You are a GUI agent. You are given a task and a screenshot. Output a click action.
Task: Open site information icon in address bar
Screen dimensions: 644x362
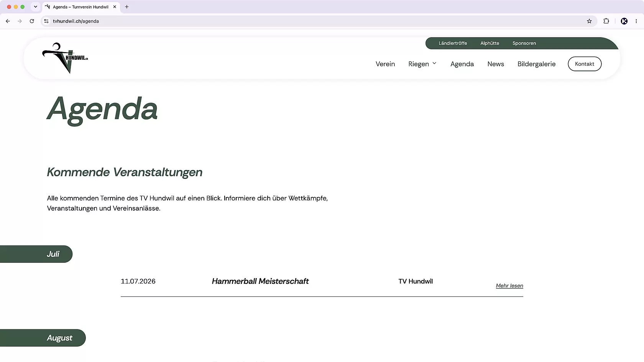[46, 21]
